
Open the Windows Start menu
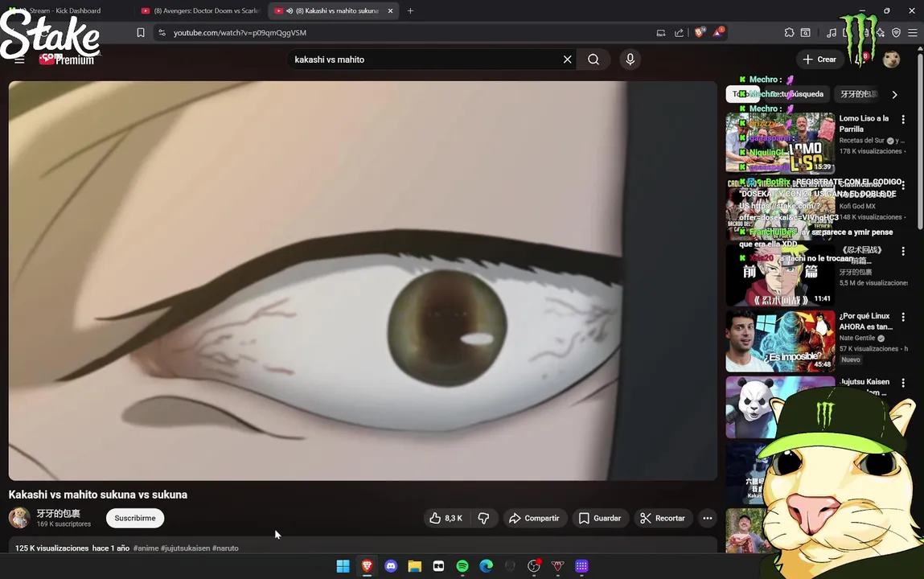coord(343,566)
